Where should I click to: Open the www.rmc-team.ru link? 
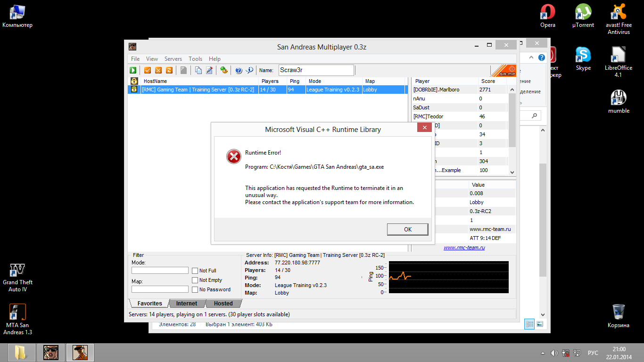click(x=464, y=247)
